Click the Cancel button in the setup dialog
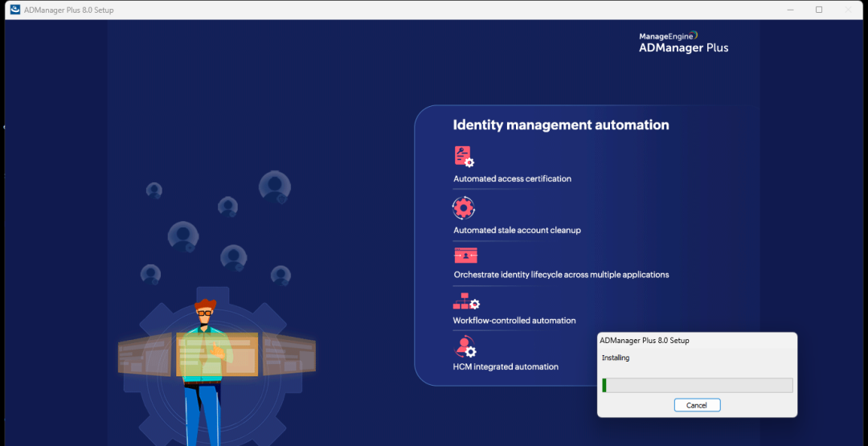Image resolution: width=868 pixels, height=446 pixels. coord(697,405)
